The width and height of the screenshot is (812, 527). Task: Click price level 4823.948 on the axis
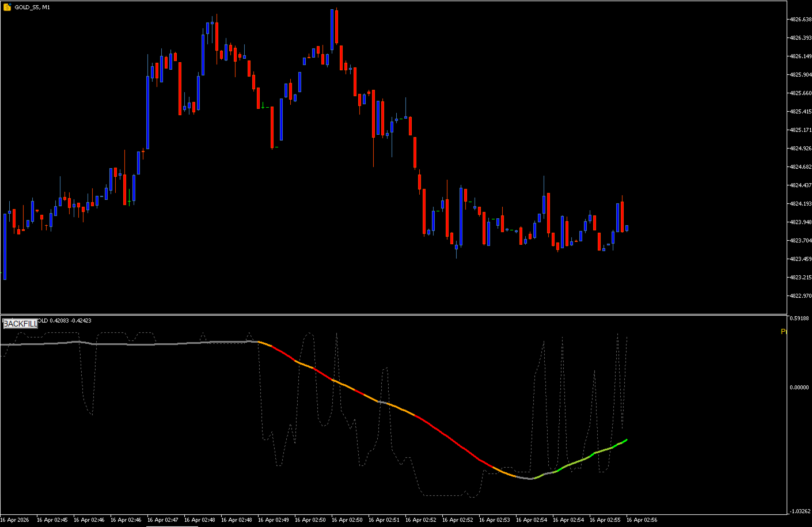click(800, 222)
